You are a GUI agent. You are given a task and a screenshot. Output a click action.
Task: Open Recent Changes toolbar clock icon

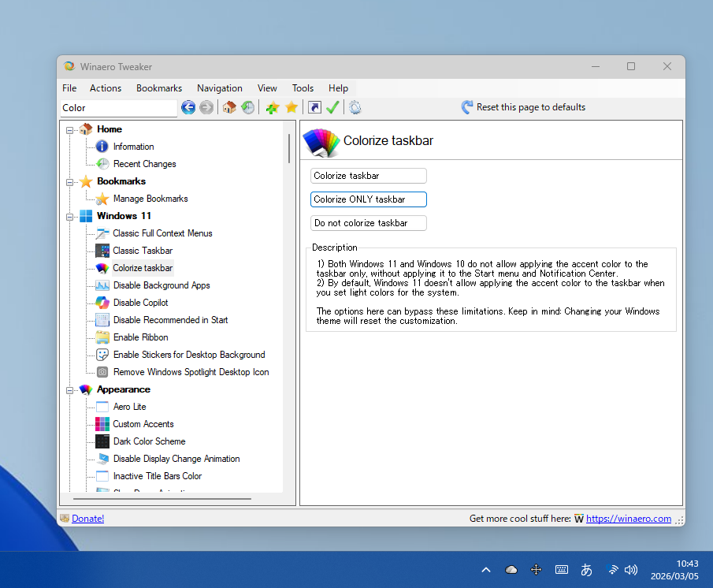248,107
